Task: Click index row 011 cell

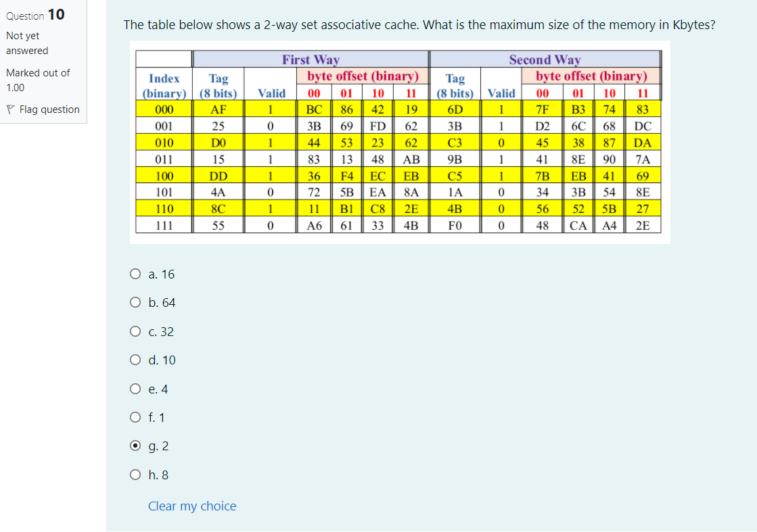Action: tap(164, 159)
